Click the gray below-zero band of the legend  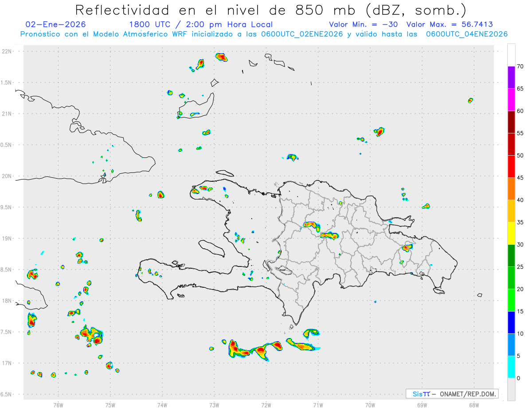click(511, 389)
